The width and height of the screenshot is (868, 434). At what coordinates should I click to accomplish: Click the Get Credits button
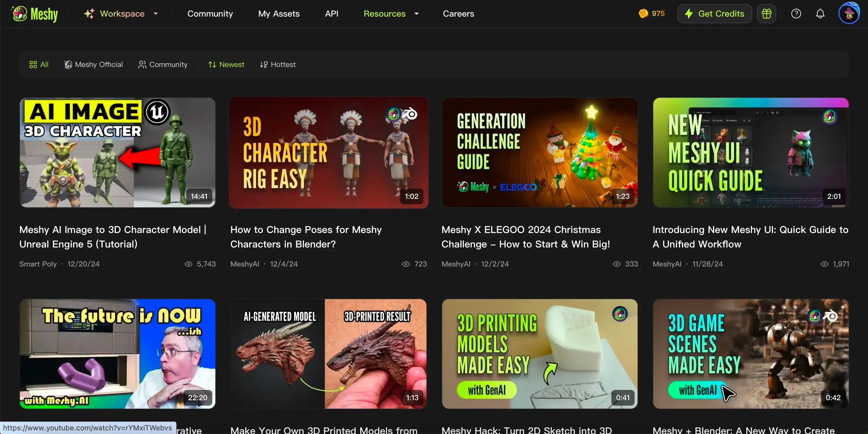coord(714,14)
